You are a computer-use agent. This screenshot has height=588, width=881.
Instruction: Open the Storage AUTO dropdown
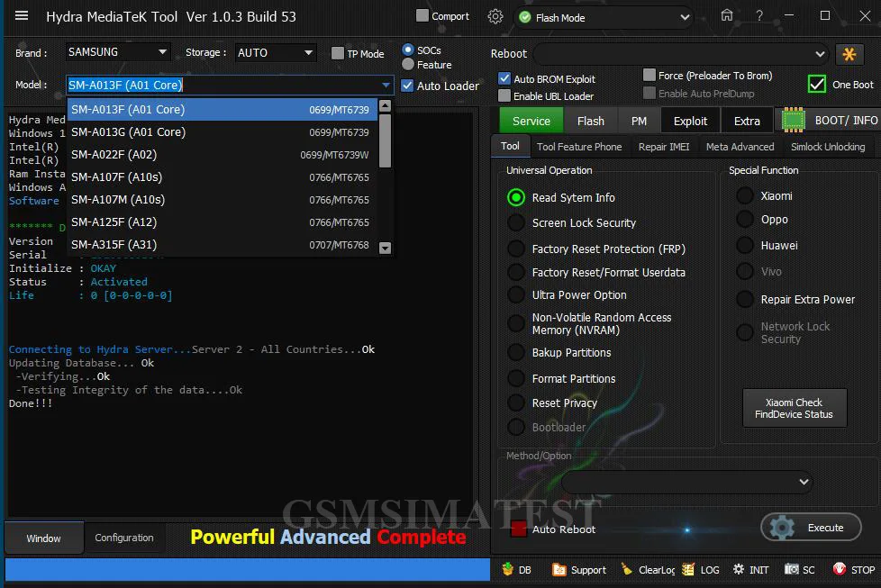coord(275,53)
